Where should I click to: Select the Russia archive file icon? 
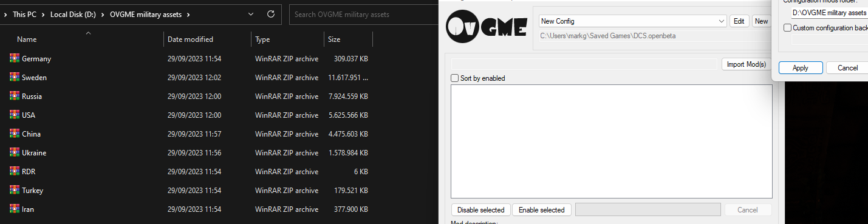coord(15,97)
